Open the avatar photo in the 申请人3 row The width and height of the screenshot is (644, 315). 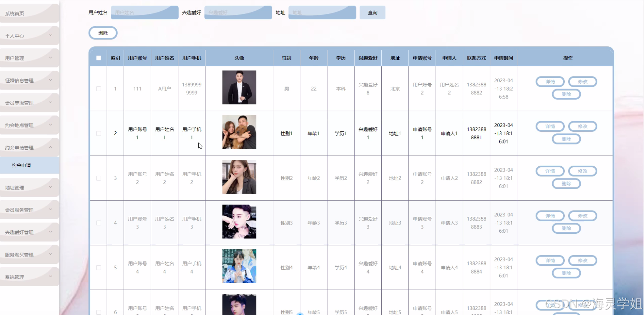point(239,222)
